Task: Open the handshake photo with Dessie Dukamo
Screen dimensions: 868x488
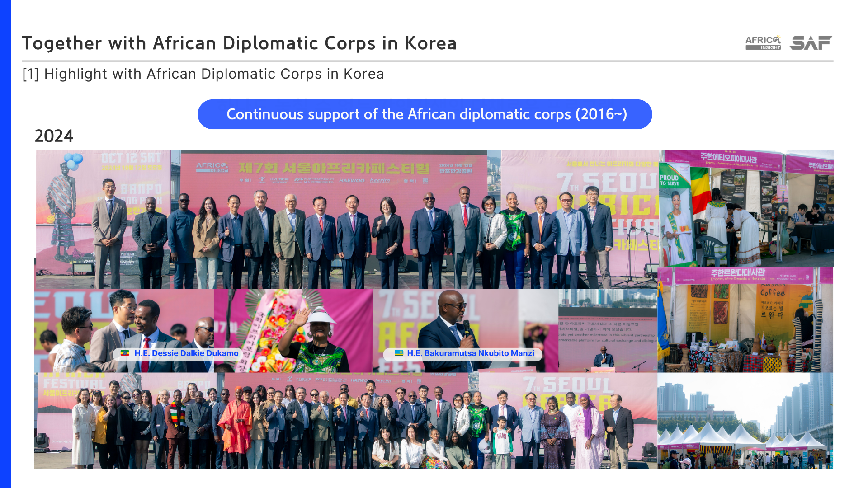Action: coord(124,331)
